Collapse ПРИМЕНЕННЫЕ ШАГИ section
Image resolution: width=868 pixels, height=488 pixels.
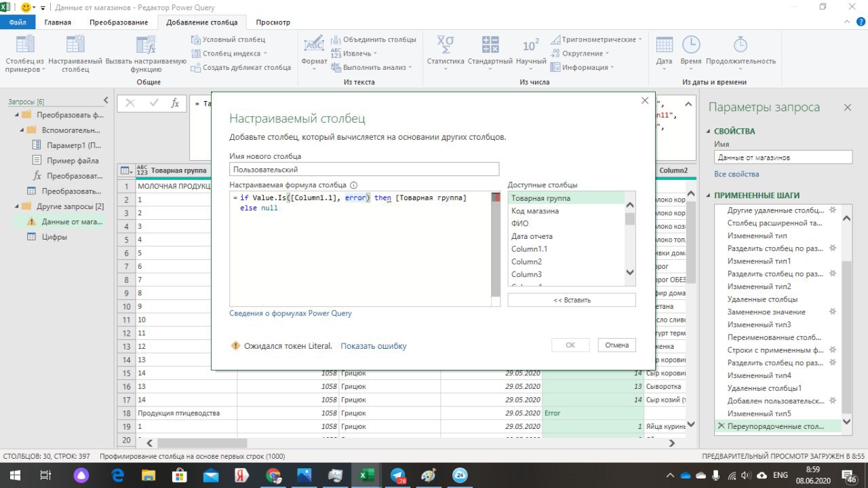pos(709,195)
